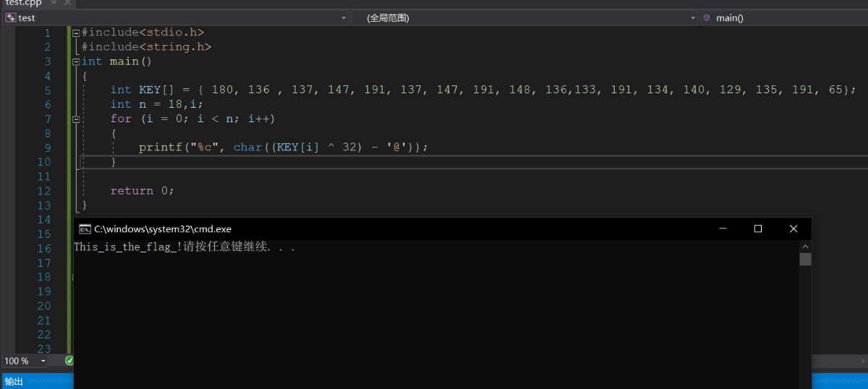
Task: Switch to the test.cpp editor tab
Action: (x=23, y=3)
